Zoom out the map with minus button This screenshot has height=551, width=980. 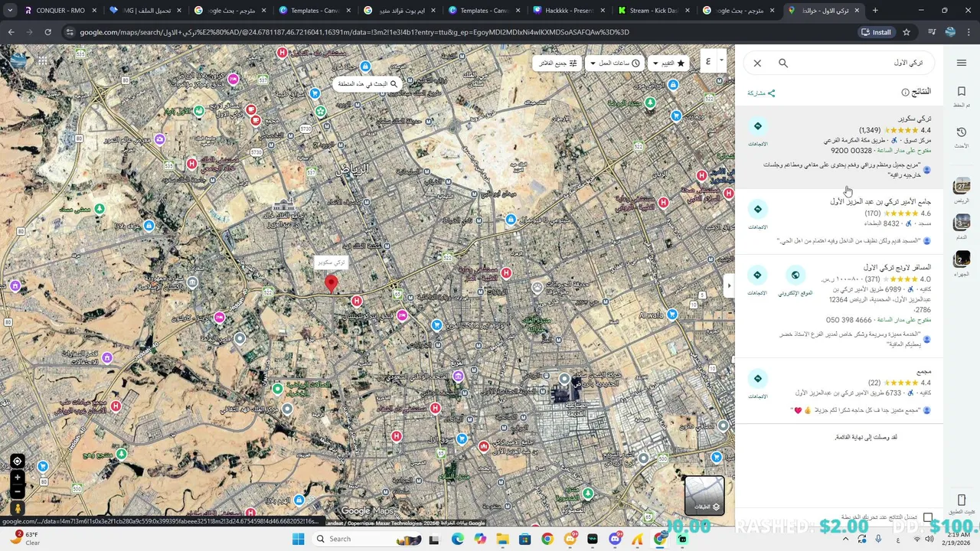[17, 492]
